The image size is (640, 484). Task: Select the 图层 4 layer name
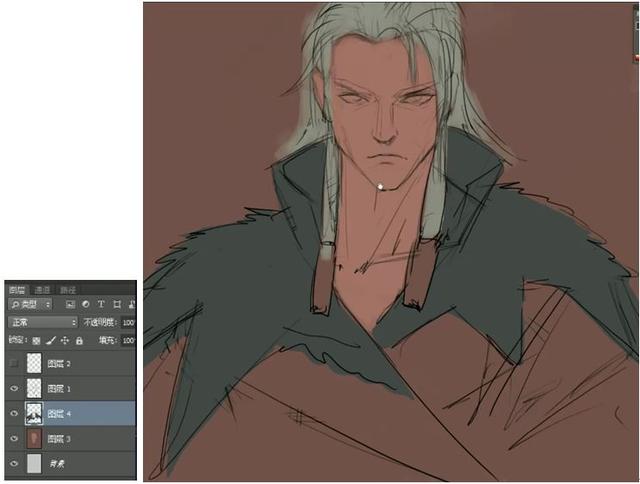tap(61, 413)
